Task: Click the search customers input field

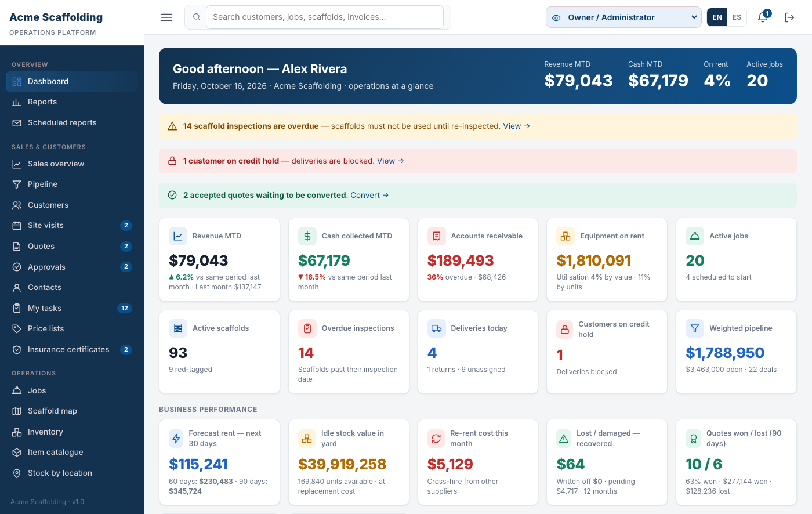Action: [x=325, y=17]
